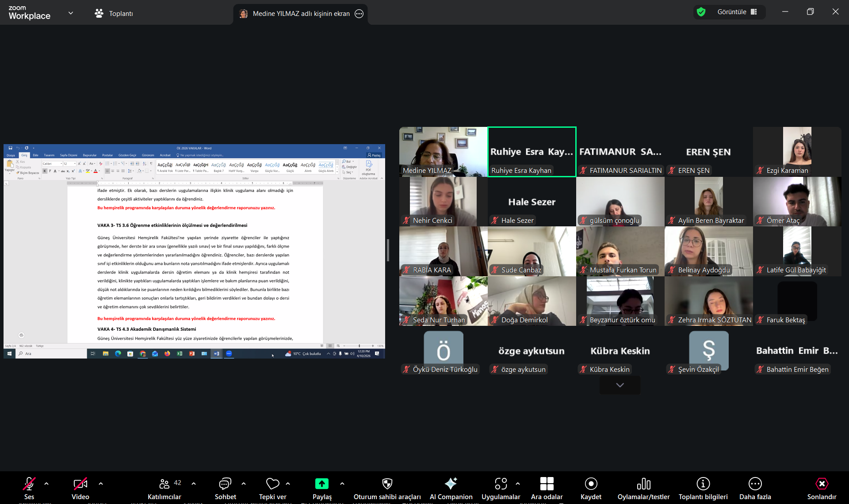Select Medine YILMAZ video thumbnail
This screenshot has width=849, height=504.
(443, 152)
